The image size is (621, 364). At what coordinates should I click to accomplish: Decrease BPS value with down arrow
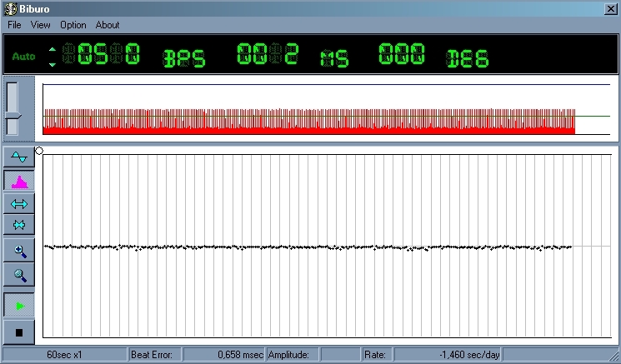click(53, 63)
